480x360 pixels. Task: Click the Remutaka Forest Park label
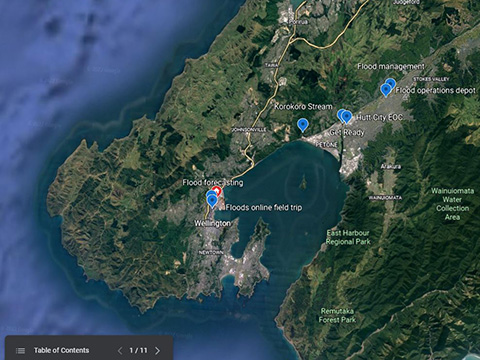pyautogui.click(x=337, y=315)
